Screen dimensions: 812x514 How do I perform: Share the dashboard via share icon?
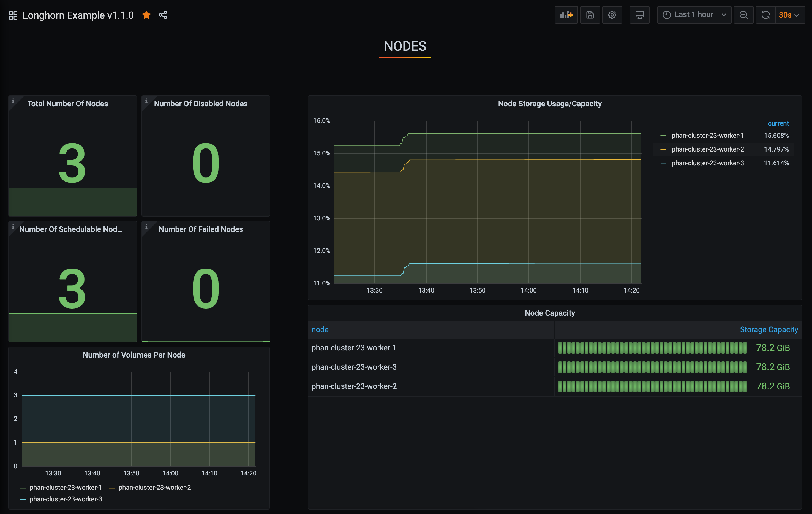point(163,15)
